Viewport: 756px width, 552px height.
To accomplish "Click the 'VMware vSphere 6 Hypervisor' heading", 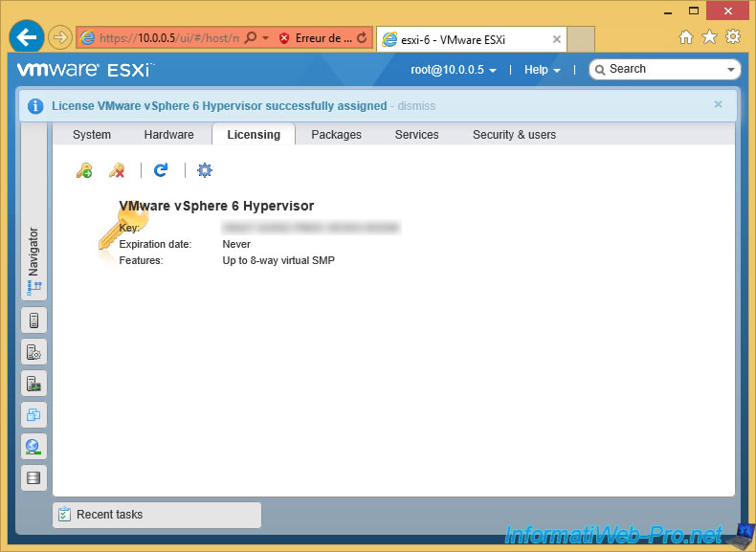I will coord(216,206).
